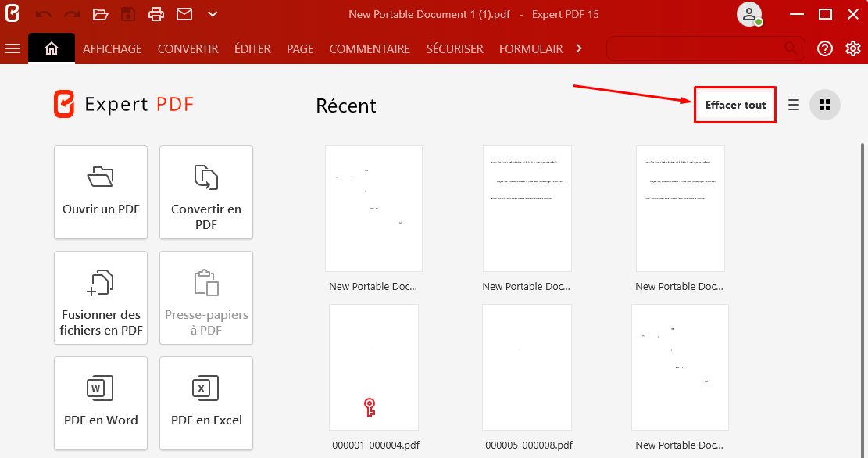This screenshot has width=868, height=458.
Task: Click the magnifier search icon
Action: click(791, 48)
